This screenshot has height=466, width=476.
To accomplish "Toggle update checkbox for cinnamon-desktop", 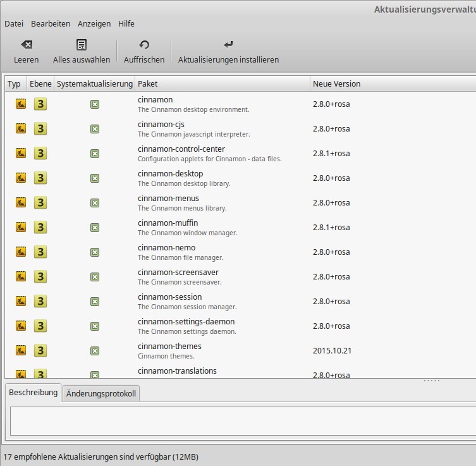I will click(x=95, y=178).
